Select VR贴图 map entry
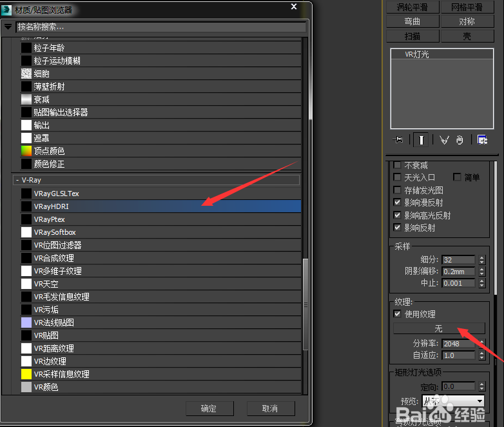The width and height of the screenshot is (504, 427). point(160,335)
